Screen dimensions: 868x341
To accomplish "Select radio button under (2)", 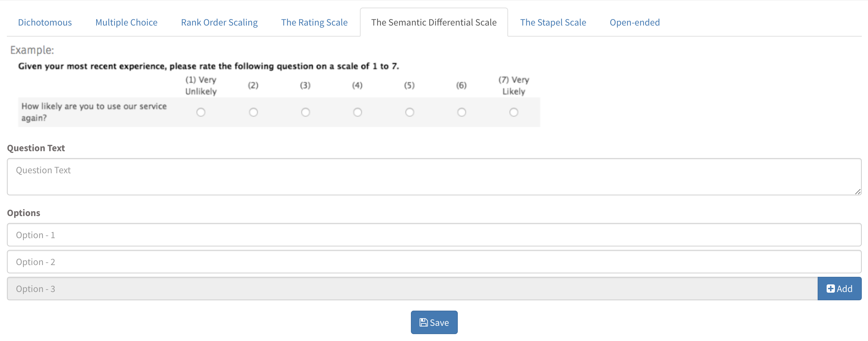I will pyautogui.click(x=253, y=112).
